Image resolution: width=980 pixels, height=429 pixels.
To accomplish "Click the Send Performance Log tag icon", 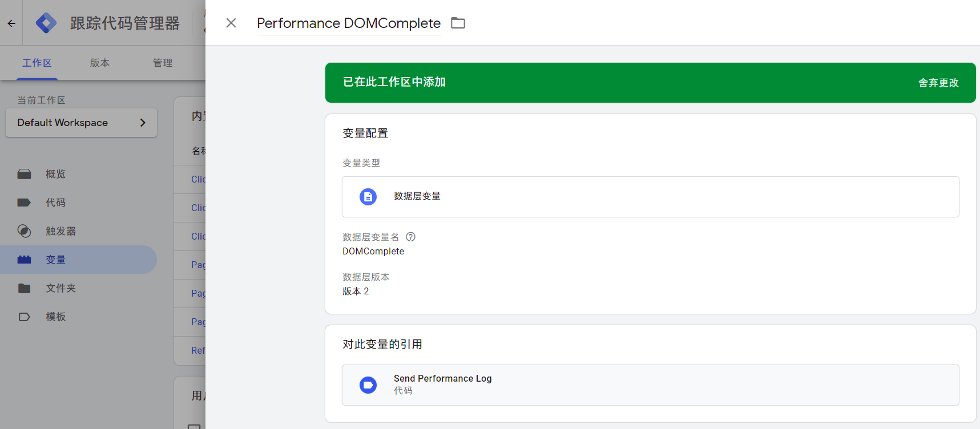I will tap(368, 385).
